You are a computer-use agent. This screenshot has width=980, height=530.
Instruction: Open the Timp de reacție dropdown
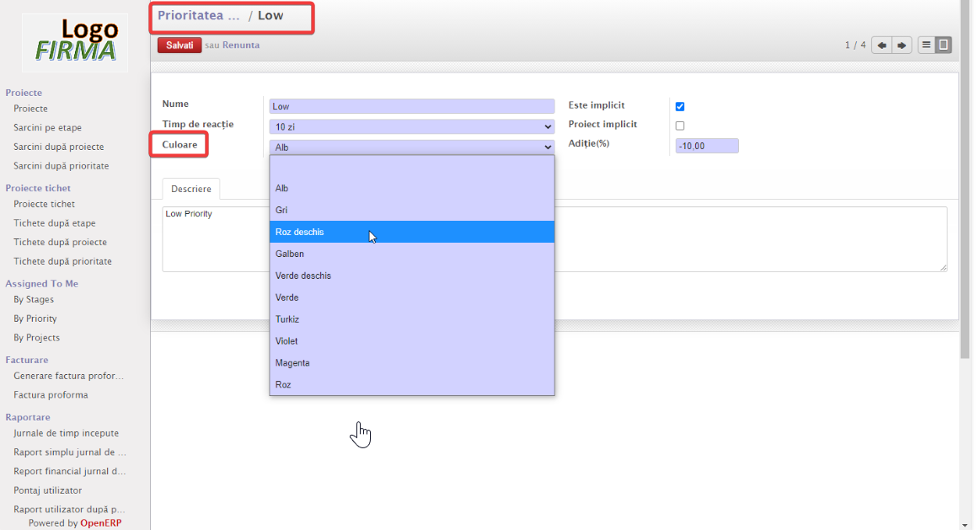coord(411,126)
